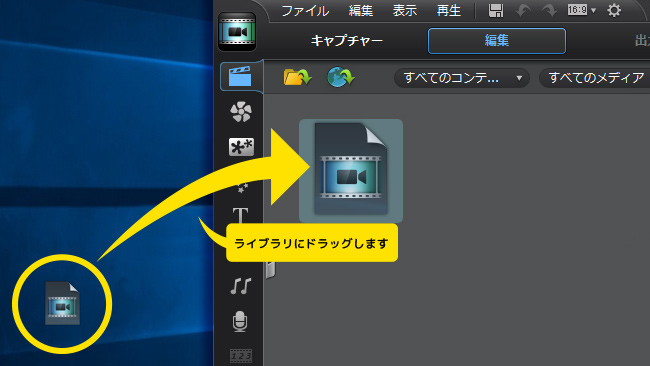Open the preferences gear icon
Viewport: 650px width, 366px height.
(x=614, y=10)
